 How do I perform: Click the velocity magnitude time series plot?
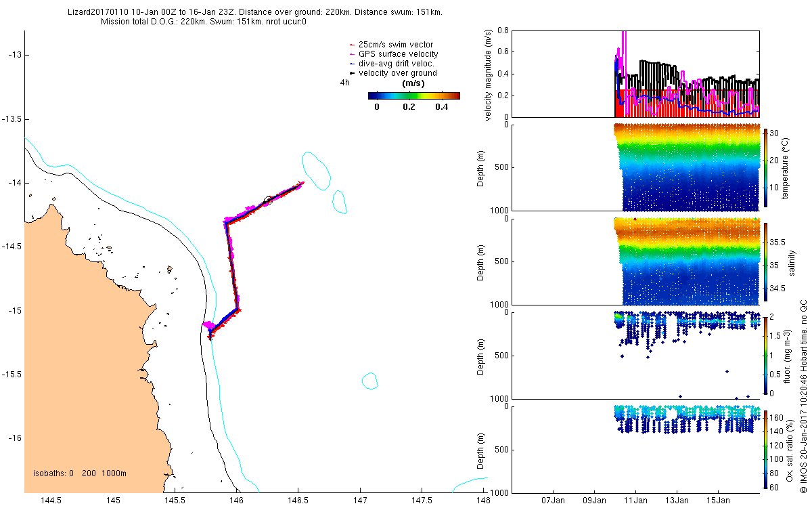coord(635,74)
